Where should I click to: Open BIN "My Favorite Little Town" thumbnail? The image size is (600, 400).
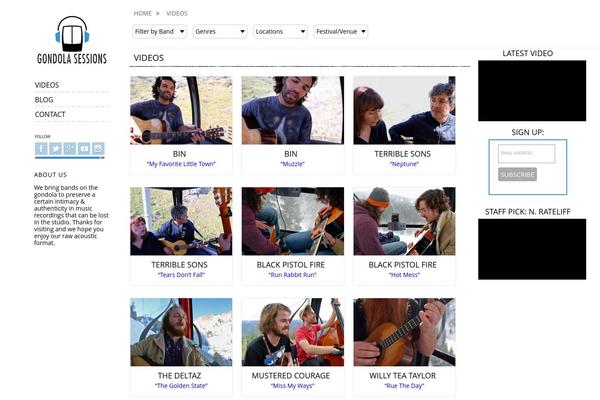[x=181, y=110]
